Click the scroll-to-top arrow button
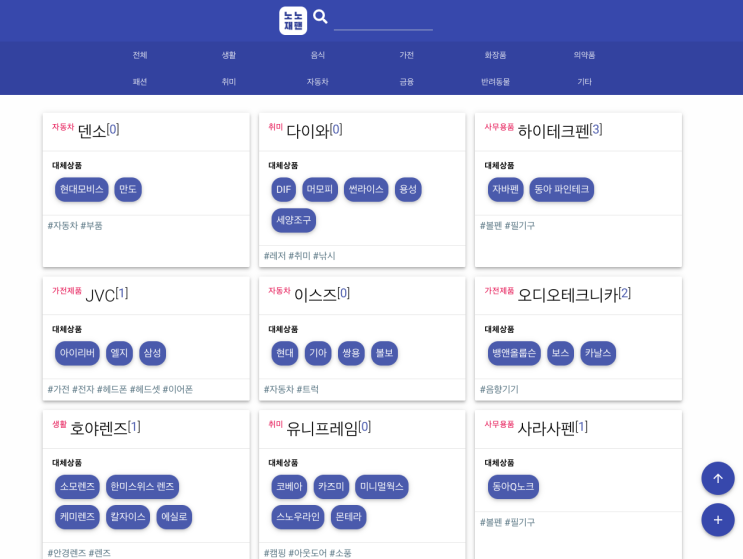The width and height of the screenshot is (743, 559). (718, 478)
